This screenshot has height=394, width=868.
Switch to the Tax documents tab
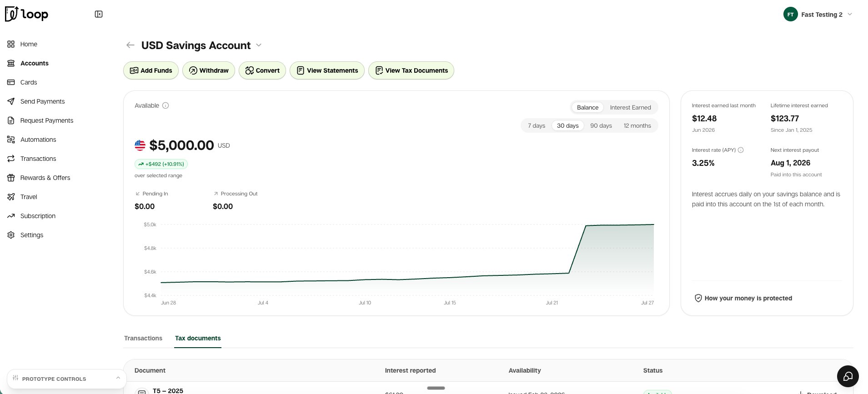pos(198,338)
